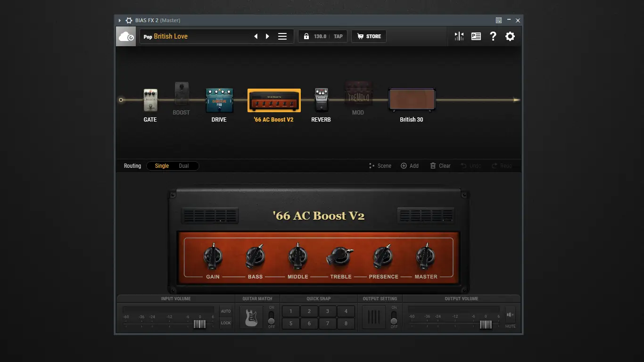The image size is (644, 362).
Task: Go to the next preset arrow
Action: [267, 36]
